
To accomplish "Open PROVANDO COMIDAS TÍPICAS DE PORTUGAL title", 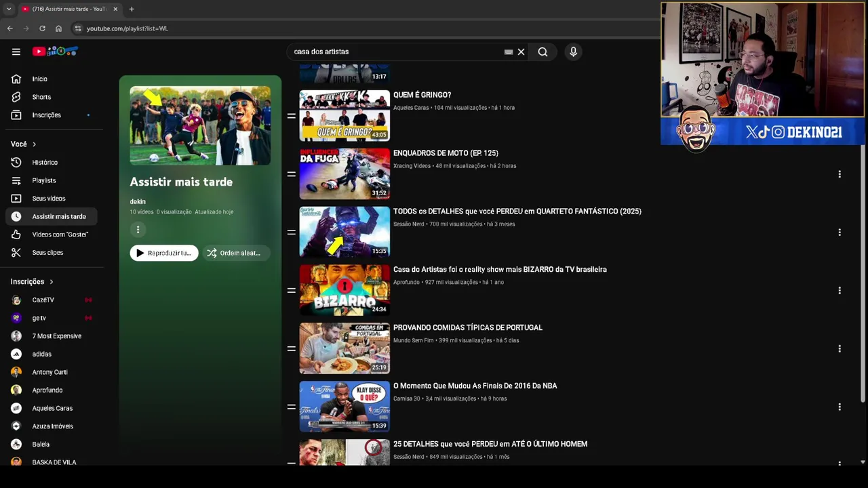I will click(468, 327).
